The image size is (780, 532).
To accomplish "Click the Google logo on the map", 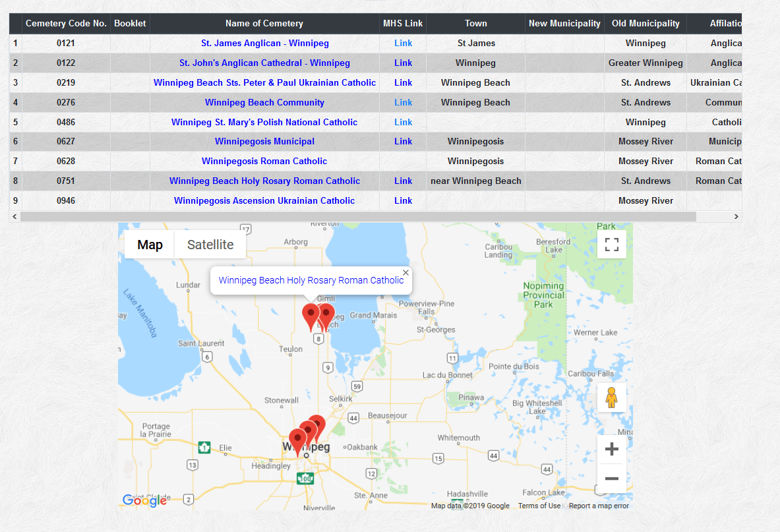I will tap(144, 500).
